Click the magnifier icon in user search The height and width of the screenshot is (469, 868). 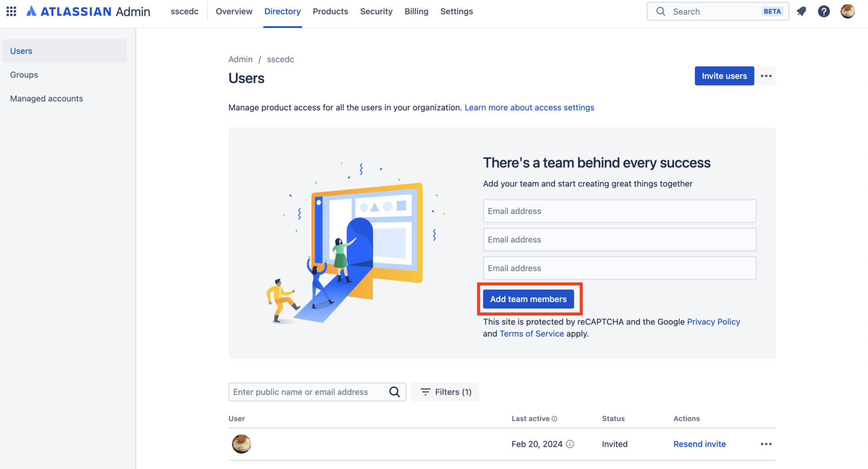coord(394,392)
